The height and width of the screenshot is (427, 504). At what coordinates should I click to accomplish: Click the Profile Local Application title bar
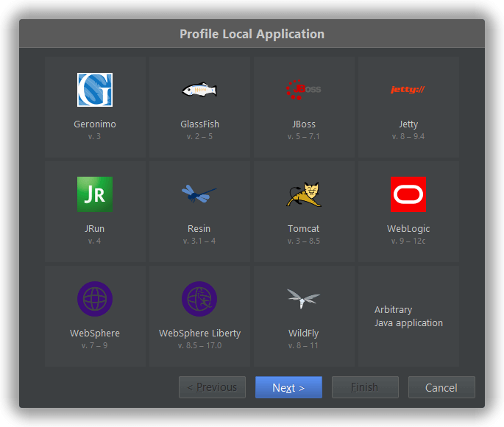(x=252, y=33)
